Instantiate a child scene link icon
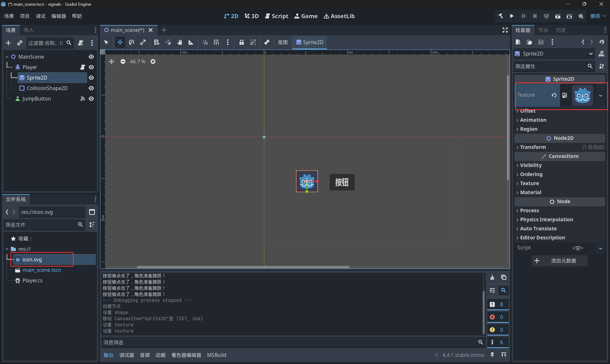This screenshot has height=364, width=610. (x=20, y=43)
